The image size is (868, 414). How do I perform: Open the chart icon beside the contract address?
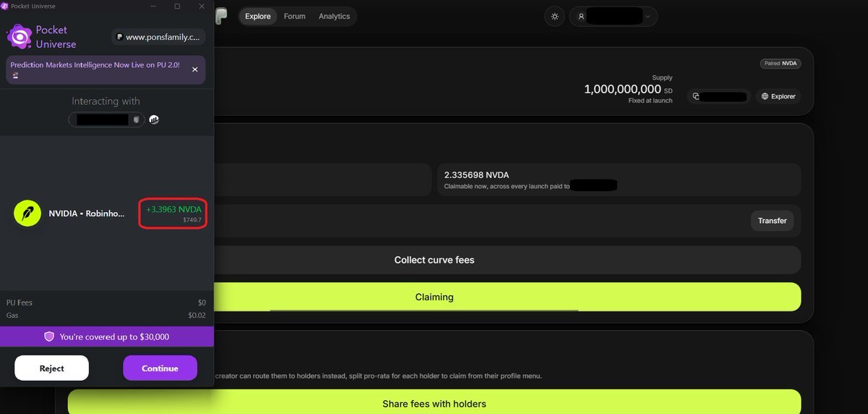[154, 119]
